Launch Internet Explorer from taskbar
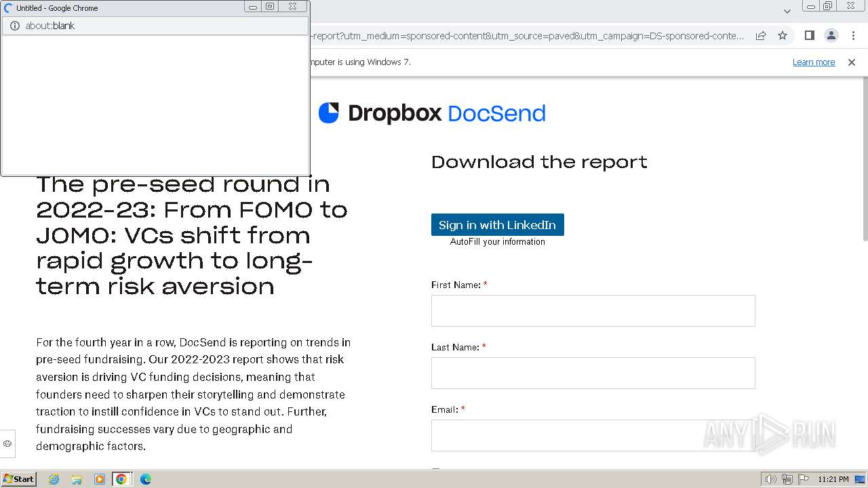 (54, 479)
